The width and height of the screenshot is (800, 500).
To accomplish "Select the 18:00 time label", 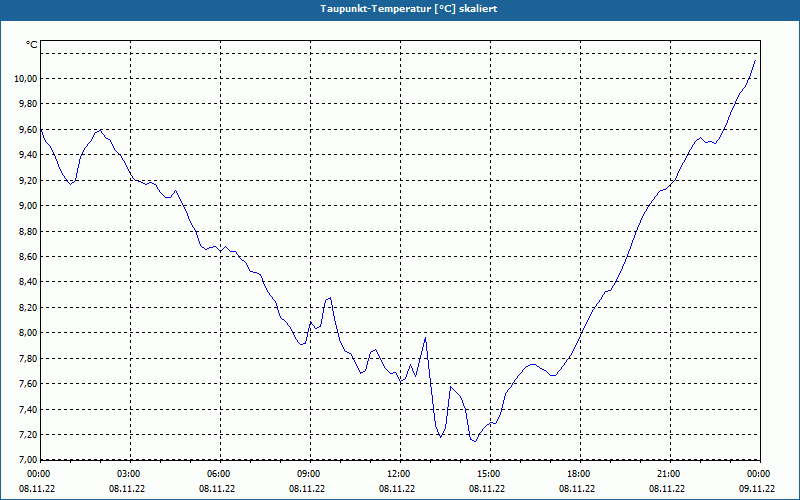I will pos(579,474).
